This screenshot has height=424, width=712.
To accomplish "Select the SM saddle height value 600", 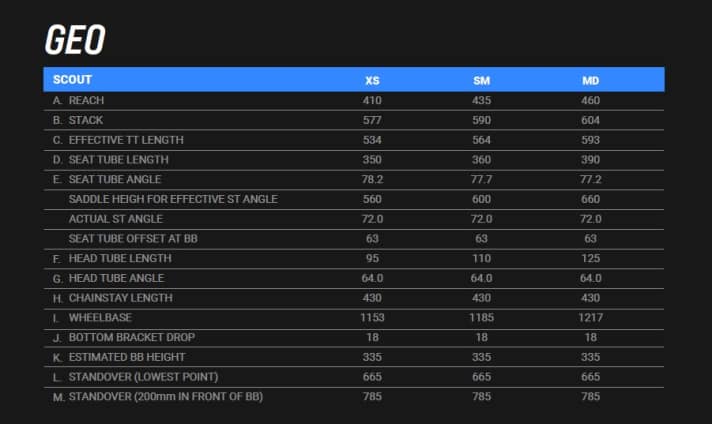I will (x=481, y=199).
